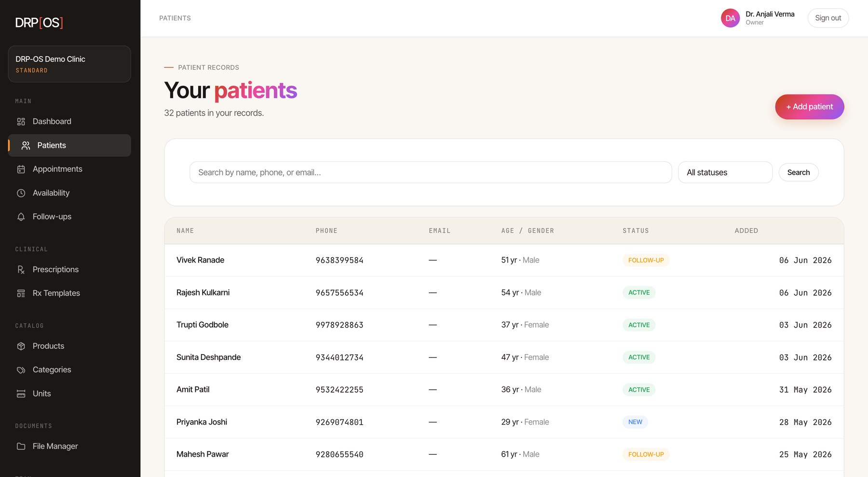Click the DA user avatar
This screenshot has height=477, width=868.
730,18
